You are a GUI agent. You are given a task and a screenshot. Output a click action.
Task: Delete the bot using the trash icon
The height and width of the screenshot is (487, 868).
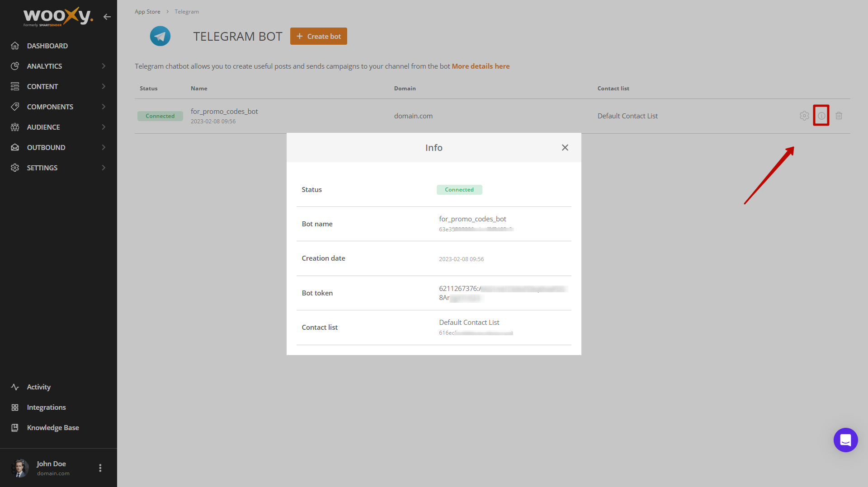click(839, 116)
